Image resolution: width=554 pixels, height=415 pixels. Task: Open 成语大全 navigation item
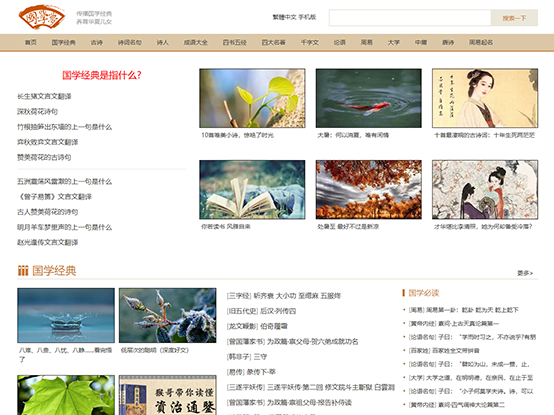point(195,42)
